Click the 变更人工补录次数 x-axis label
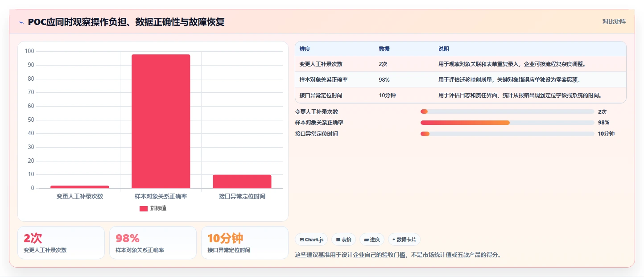 point(80,197)
